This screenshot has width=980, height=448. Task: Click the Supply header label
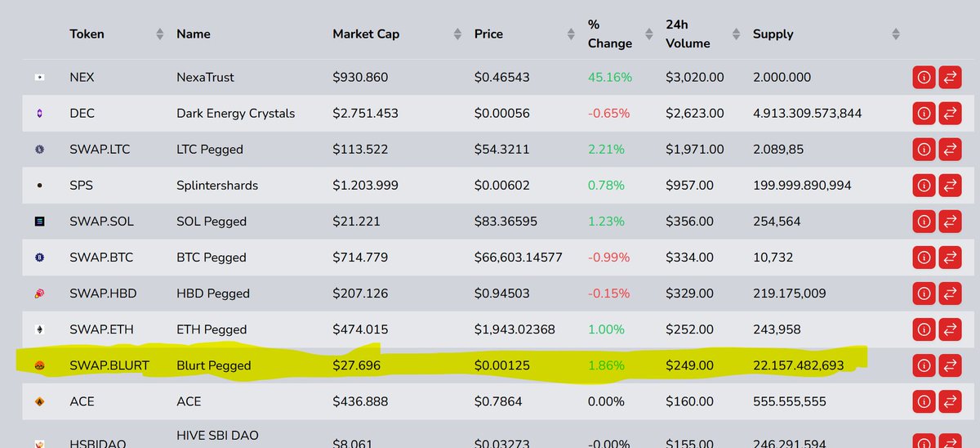(x=773, y=34)
